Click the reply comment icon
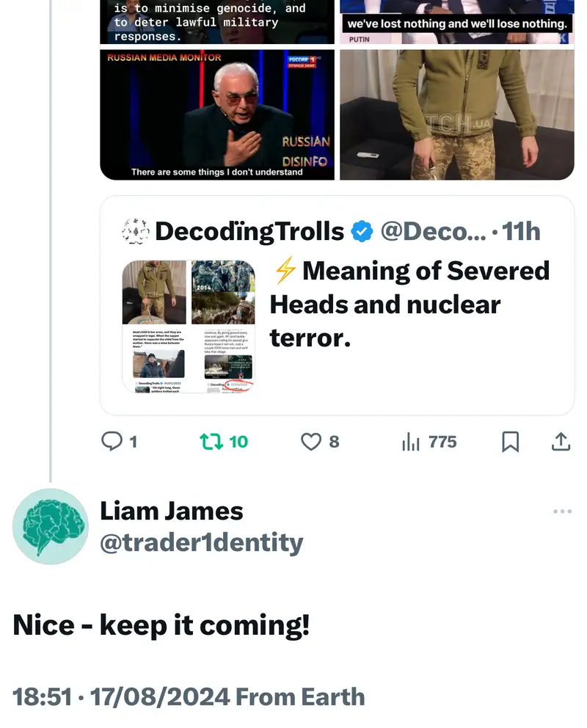 click(112, 441)
